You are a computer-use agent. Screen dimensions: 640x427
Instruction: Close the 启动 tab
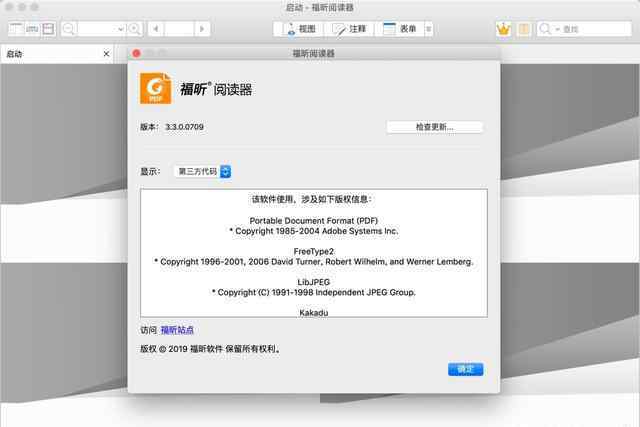pyautogui.click(x=106, y=53)
